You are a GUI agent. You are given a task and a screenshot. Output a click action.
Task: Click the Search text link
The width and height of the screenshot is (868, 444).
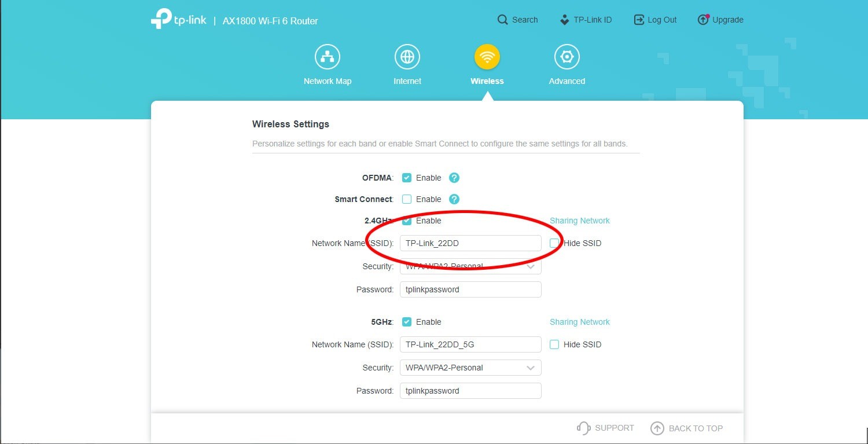click(x=525, y=20)
